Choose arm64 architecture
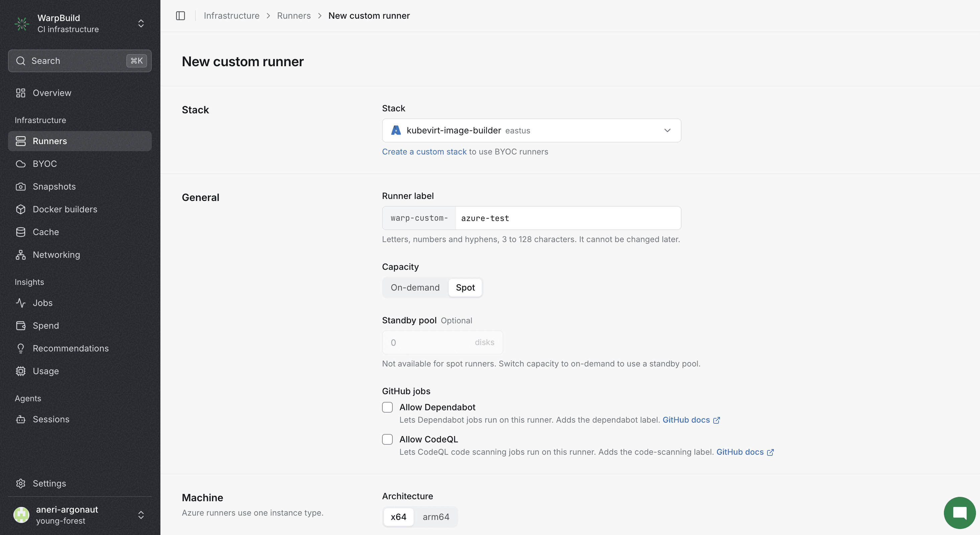Image resolution: width=980 pixels, height=535 pixels. 436,517
